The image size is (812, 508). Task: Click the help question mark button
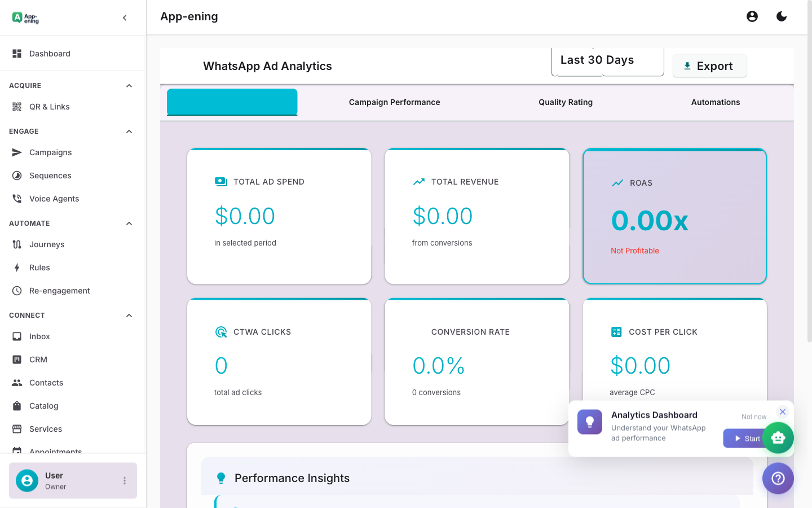778,478
